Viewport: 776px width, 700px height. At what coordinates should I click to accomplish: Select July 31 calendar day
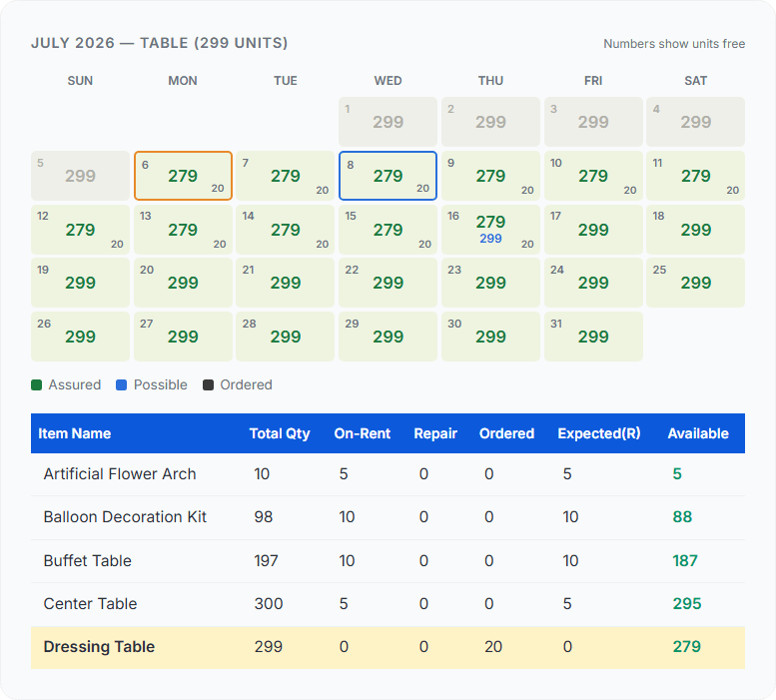pyautogui.click(x=593, y=337)
